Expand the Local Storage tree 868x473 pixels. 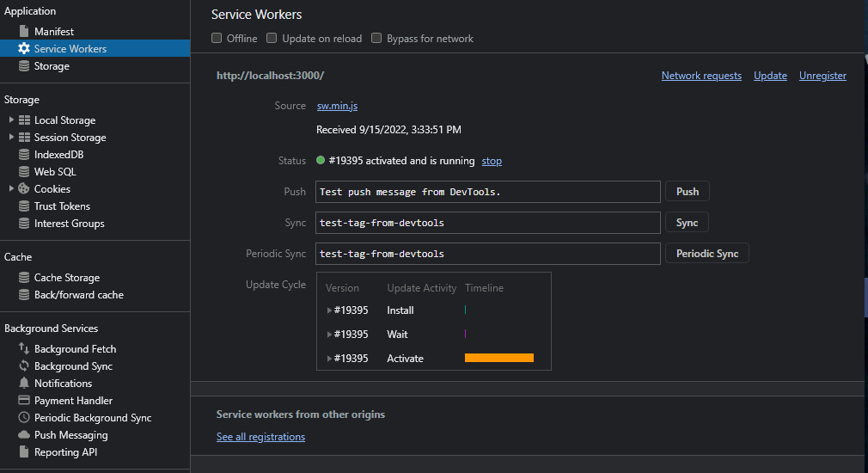point(11,120)
